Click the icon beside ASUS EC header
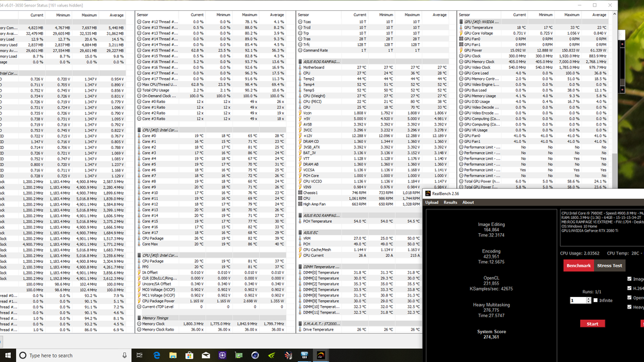 coord(300,233)
